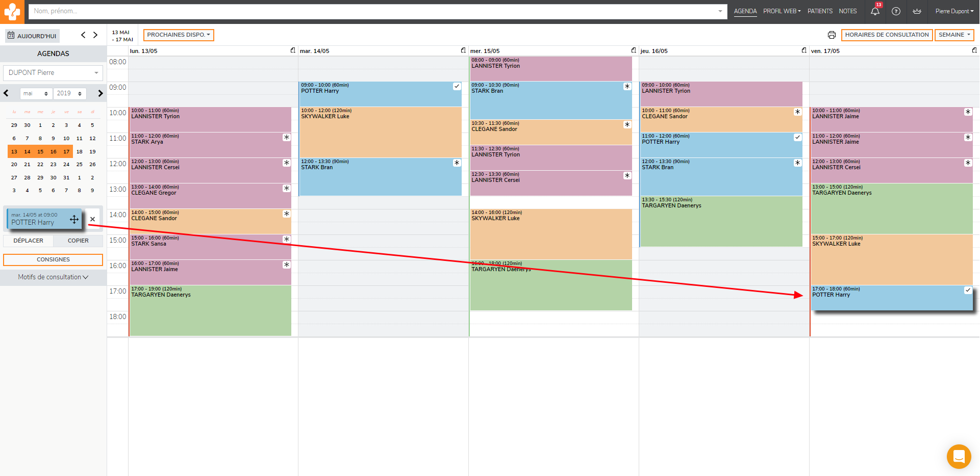This screenshot has width=980, height=476.
Task: Expand Motifs de consultation section
Action: tap(53, 277)
